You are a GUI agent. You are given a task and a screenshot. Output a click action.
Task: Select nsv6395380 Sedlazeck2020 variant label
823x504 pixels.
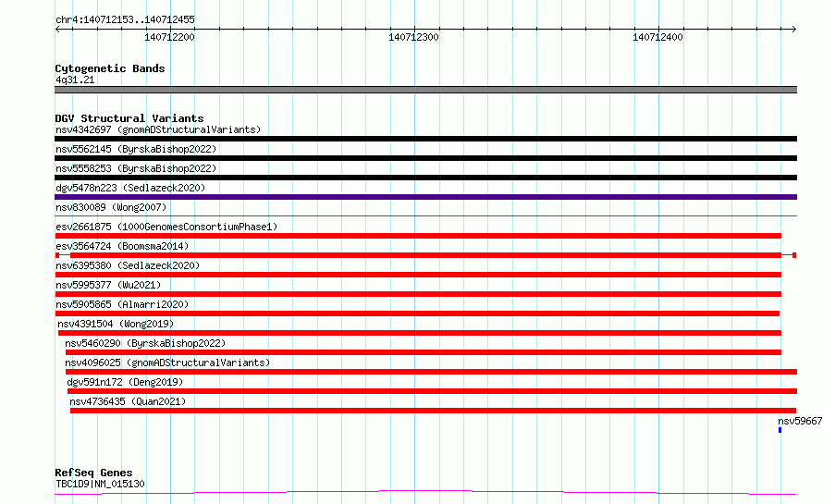pos(128,265)
